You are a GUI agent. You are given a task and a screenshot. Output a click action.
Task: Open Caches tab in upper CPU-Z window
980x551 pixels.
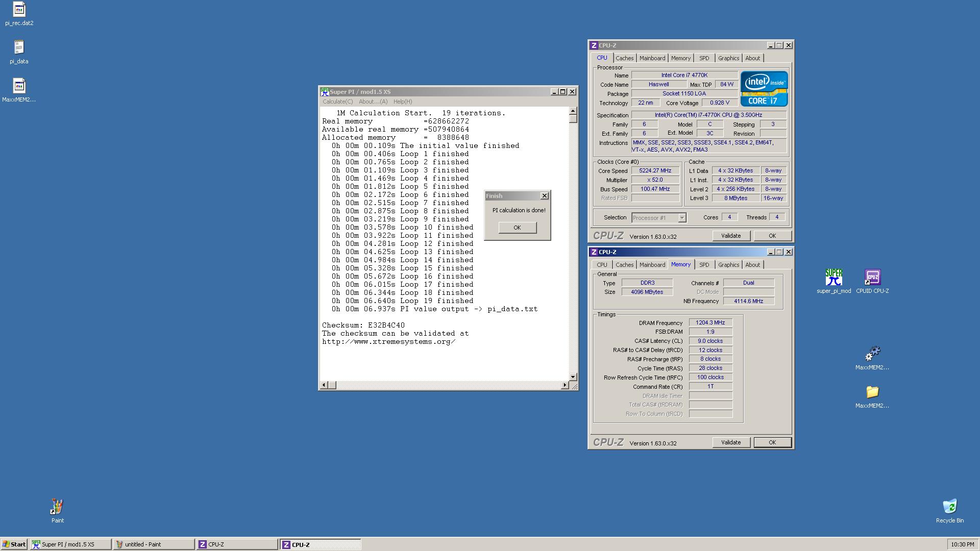pos(624,58)
